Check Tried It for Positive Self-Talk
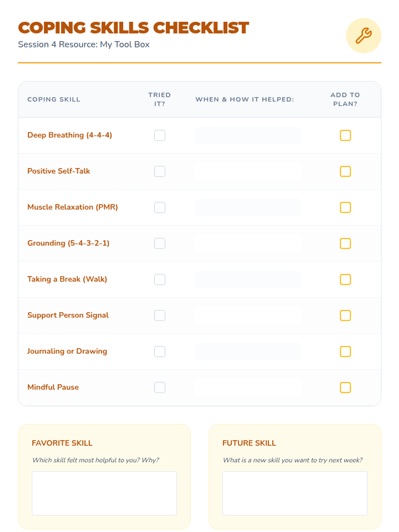This screenshot has height=532, width=399. coord(160,171)
